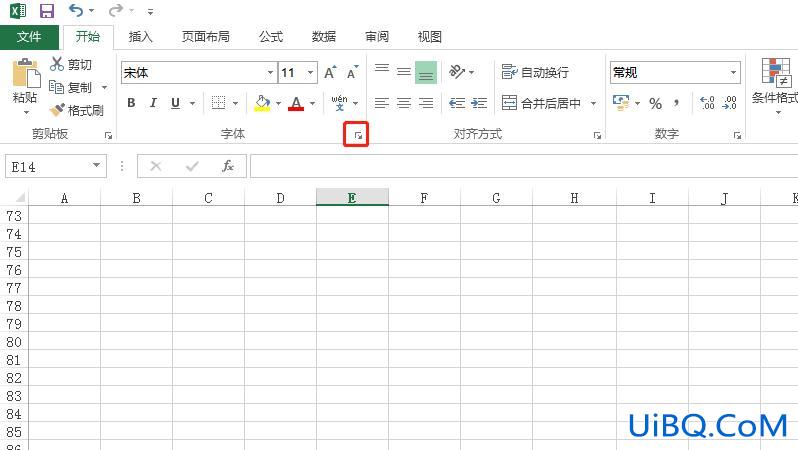
Task: Open the 文件 file menu
Action: click(x=29, y=37)
